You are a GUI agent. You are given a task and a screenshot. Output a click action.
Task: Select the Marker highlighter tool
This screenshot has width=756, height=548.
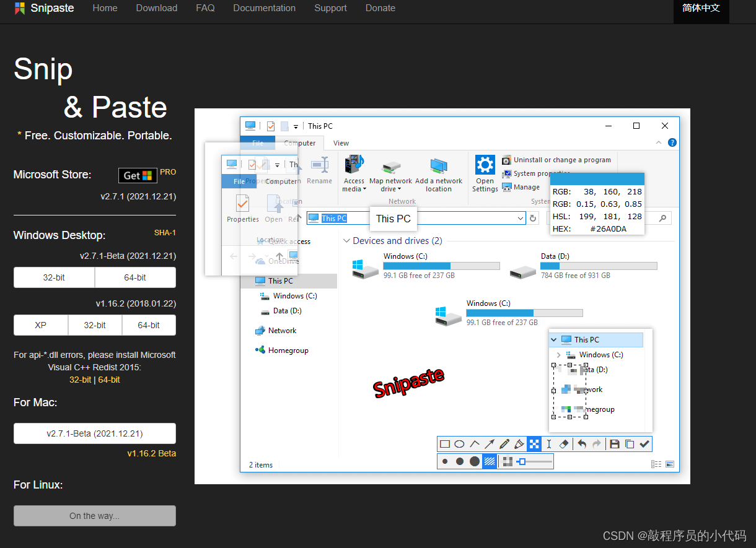[x=519, y=443]
